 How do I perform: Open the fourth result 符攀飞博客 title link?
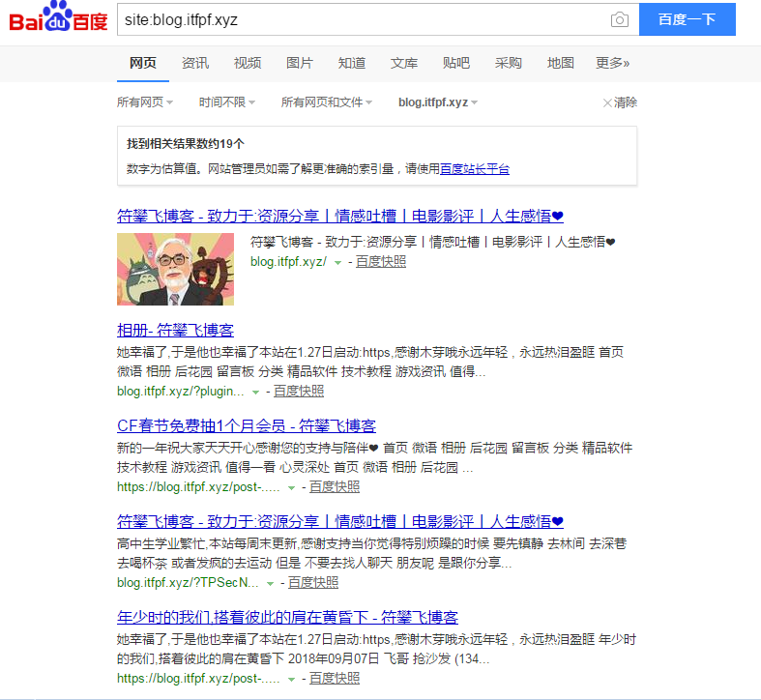point(340,522)
